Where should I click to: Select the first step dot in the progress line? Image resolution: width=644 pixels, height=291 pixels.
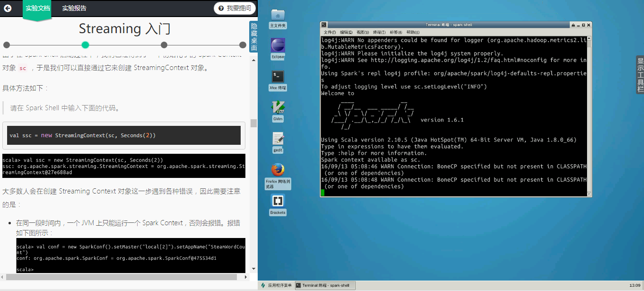click(7, 45)
